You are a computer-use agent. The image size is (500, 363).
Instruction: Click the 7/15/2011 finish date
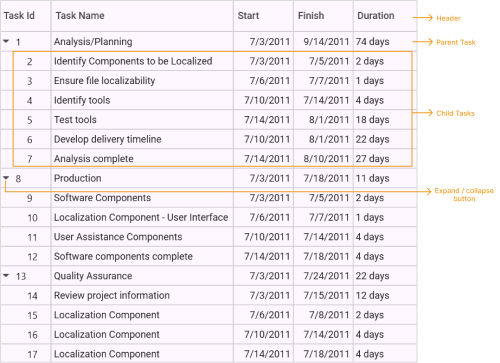(326, 295)
